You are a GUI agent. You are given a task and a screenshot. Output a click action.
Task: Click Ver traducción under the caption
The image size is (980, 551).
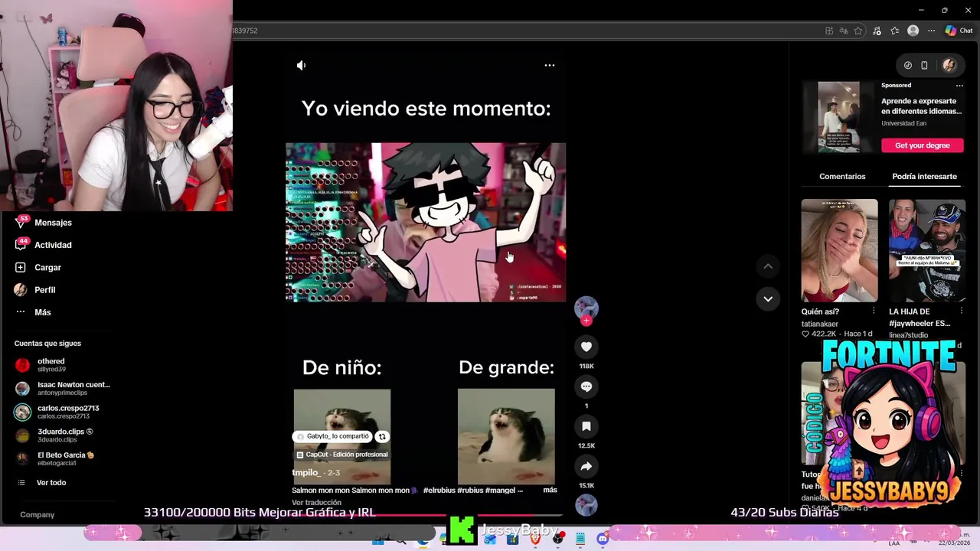(316, 503)
